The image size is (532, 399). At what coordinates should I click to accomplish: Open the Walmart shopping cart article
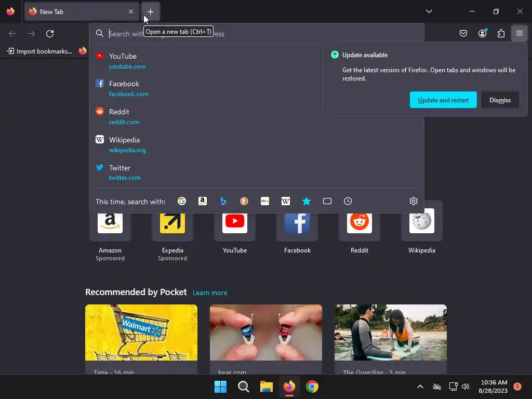[x=141, y=339]
